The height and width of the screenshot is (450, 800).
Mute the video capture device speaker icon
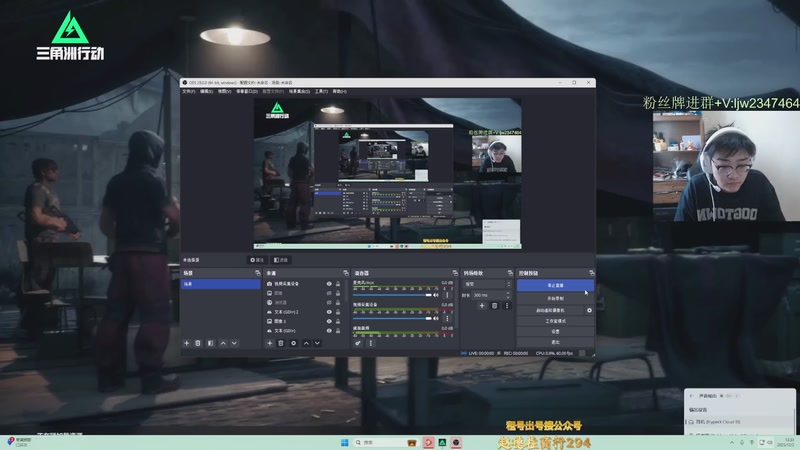tap(436, 318)
